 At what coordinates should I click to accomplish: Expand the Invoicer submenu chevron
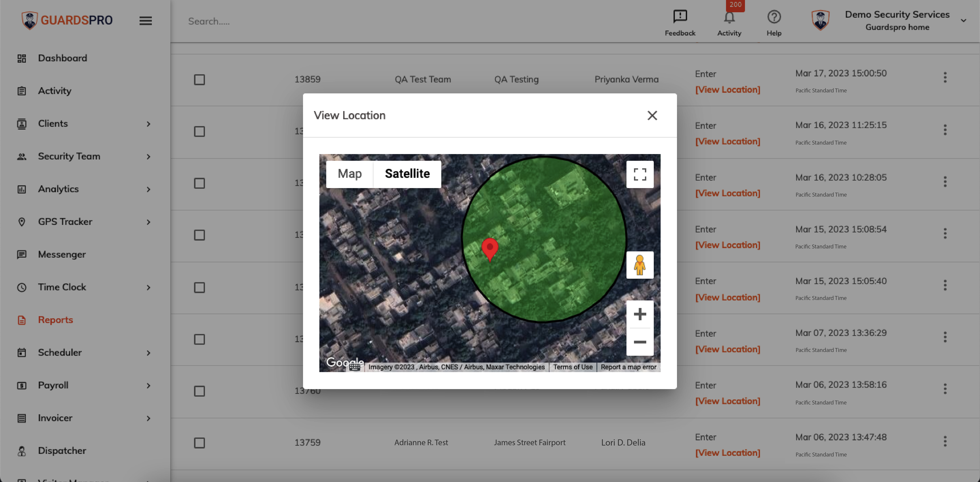tap(148, 418)
